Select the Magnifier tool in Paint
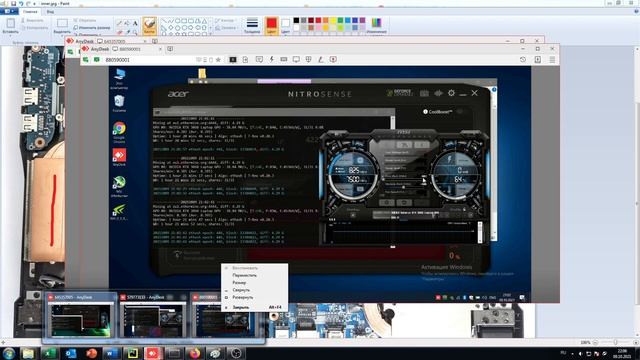 [135, 32]
